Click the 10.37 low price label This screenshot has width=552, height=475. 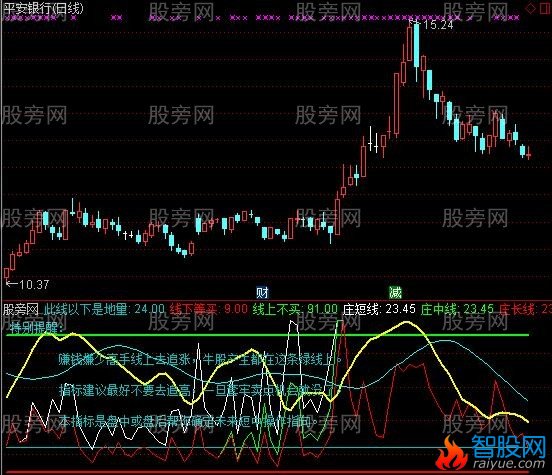[x=34, y=284]
